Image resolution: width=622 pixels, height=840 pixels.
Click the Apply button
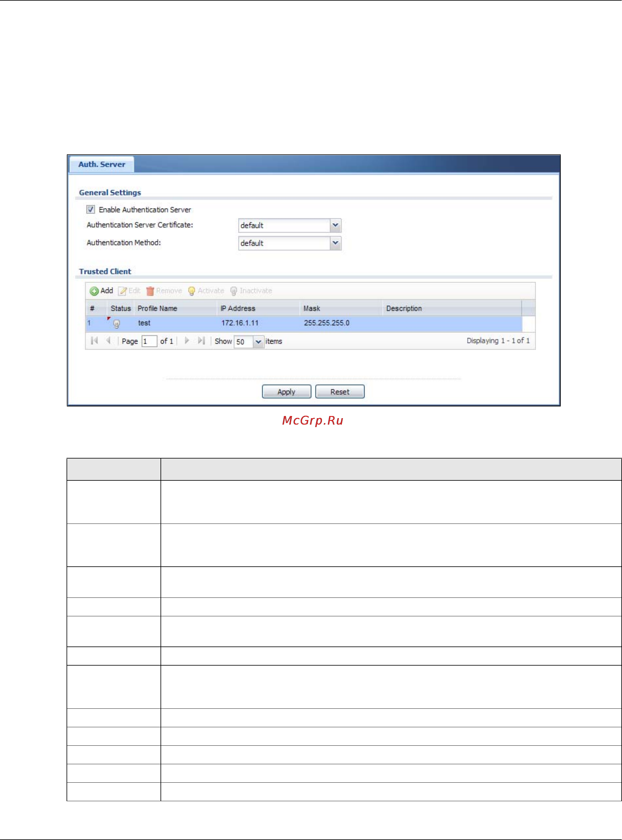(x=287, y=392)
